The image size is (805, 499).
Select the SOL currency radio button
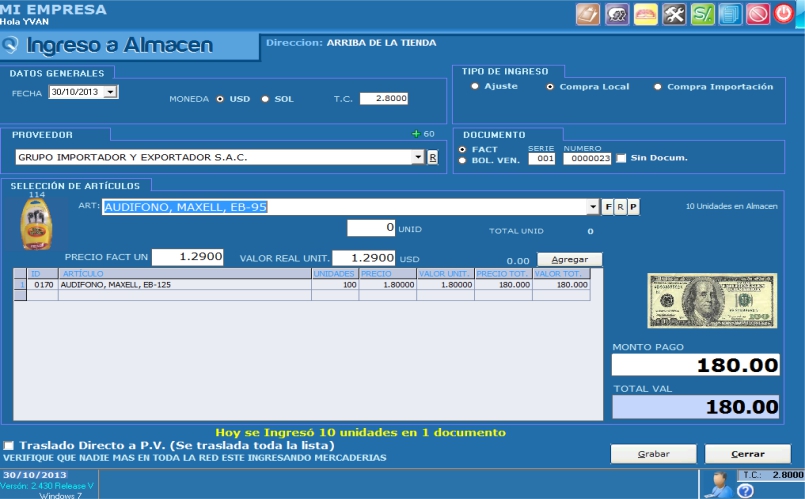click(x=265, y=99)
